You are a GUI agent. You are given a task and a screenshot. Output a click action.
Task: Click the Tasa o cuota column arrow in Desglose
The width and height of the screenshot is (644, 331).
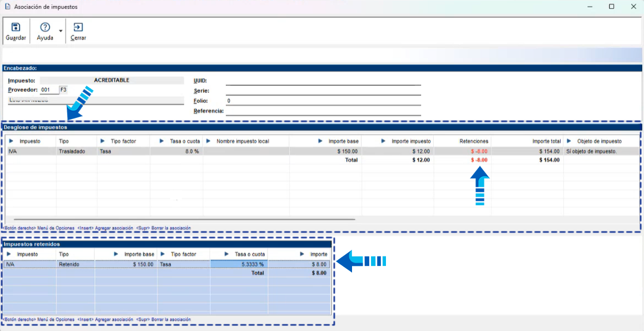[x=162, y=141]
